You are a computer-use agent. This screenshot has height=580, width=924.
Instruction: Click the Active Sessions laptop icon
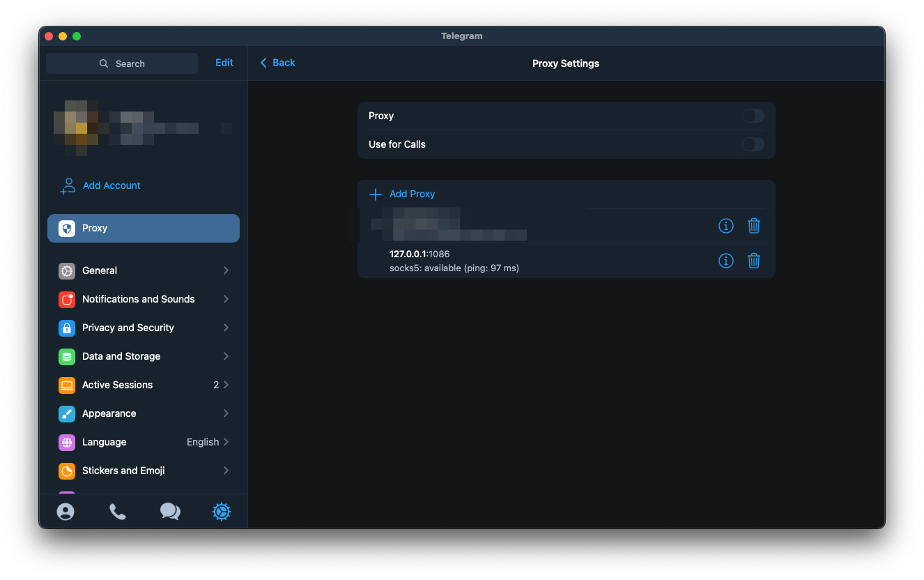pos(67,385)
